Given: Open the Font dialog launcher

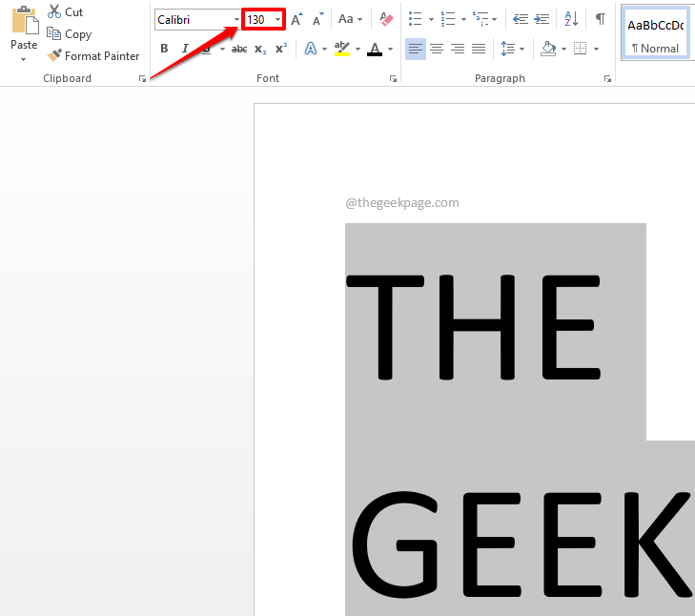Looking at the screenshot, I should click(x=393, y=79).
